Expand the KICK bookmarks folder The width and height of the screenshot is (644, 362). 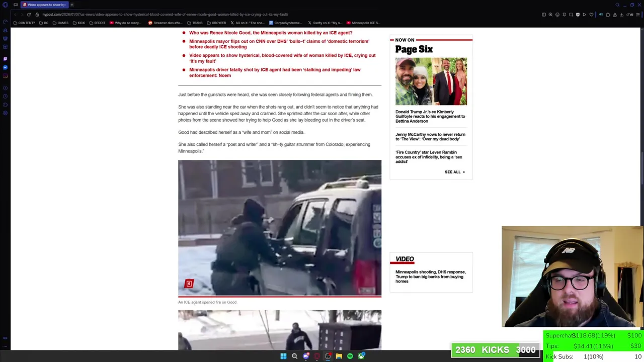coord(79,23)
